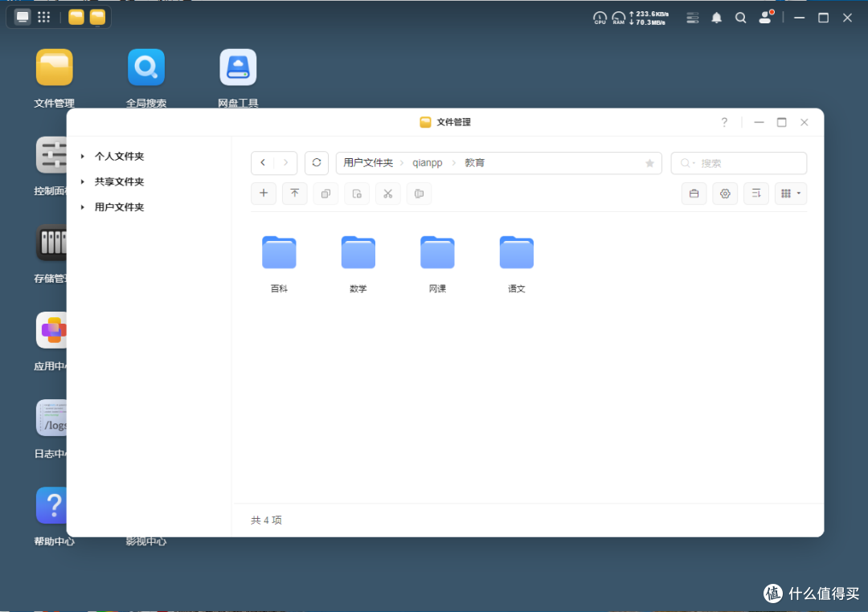868x612 pixels.
Task: Click qianpp in breadcrumb path
Action: point(428,163)
